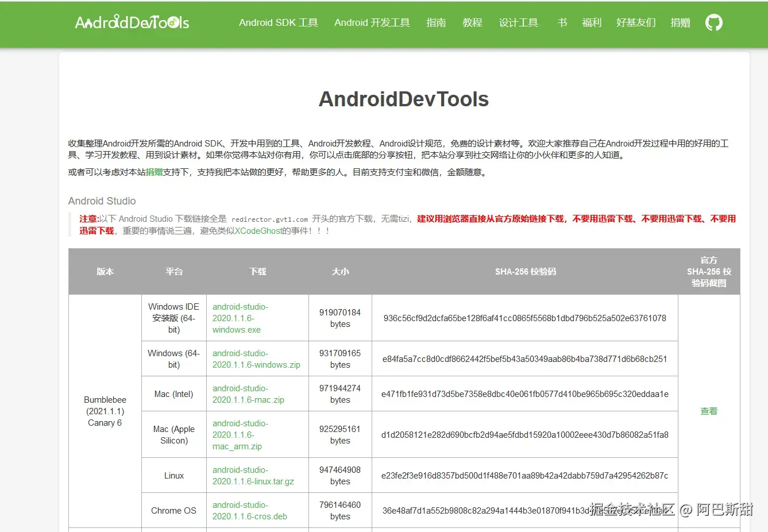The height and width of the screenshot is (532, 768).
Task: Select size 947464908 bytes
Action: 340,476
